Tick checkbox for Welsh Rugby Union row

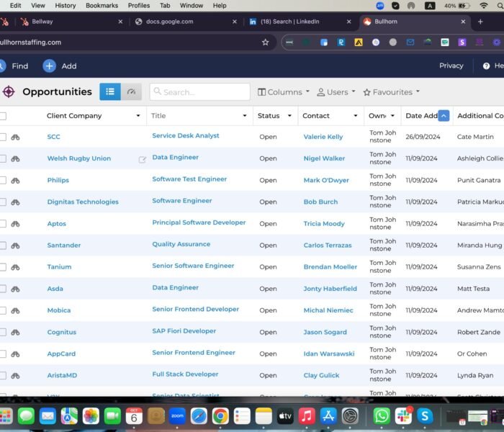coord(3,158)
